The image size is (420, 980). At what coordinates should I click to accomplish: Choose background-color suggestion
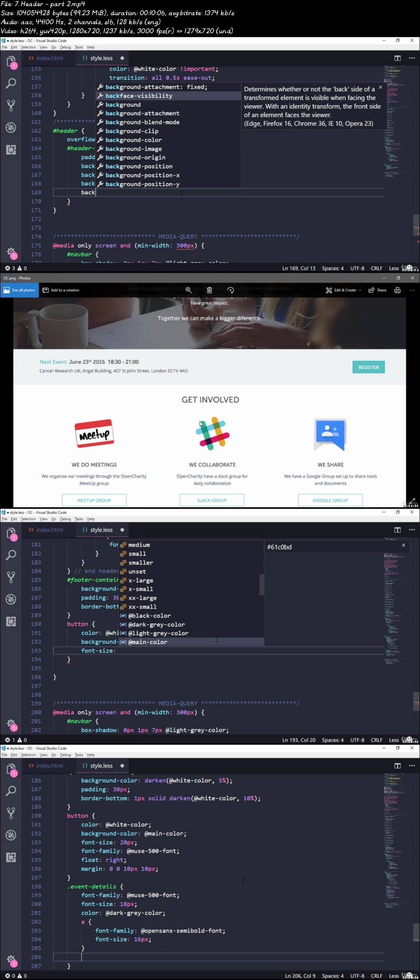coord(168,140)
